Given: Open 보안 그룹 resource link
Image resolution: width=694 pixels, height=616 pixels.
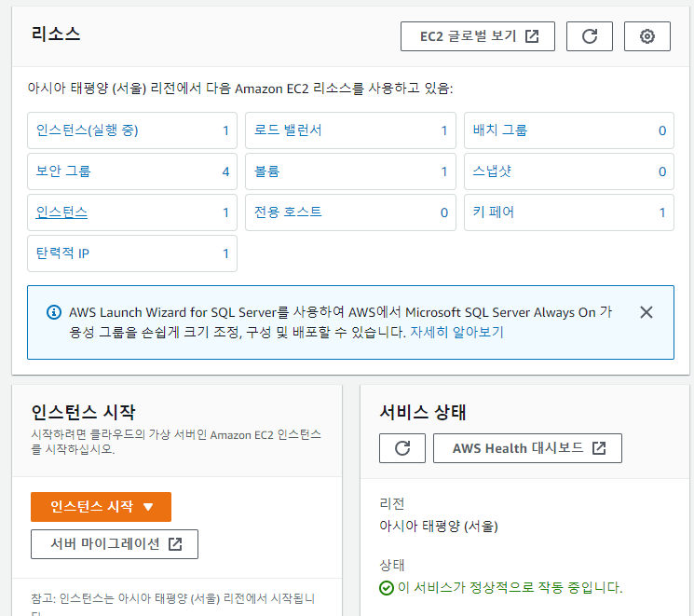Looking at the screenshot, I should tap(63, 171).
